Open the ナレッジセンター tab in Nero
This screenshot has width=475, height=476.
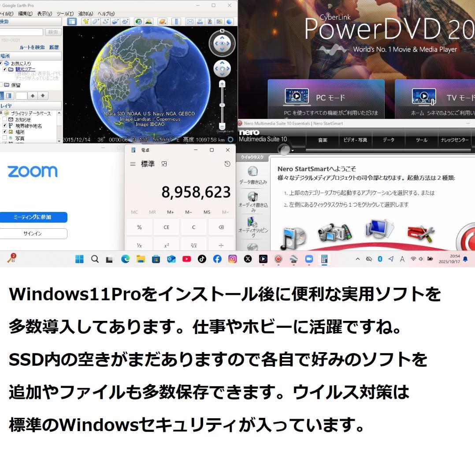click(454, 140)
